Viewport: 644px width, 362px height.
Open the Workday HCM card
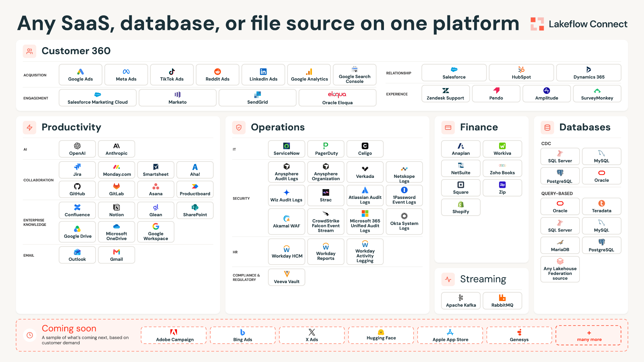286,252
